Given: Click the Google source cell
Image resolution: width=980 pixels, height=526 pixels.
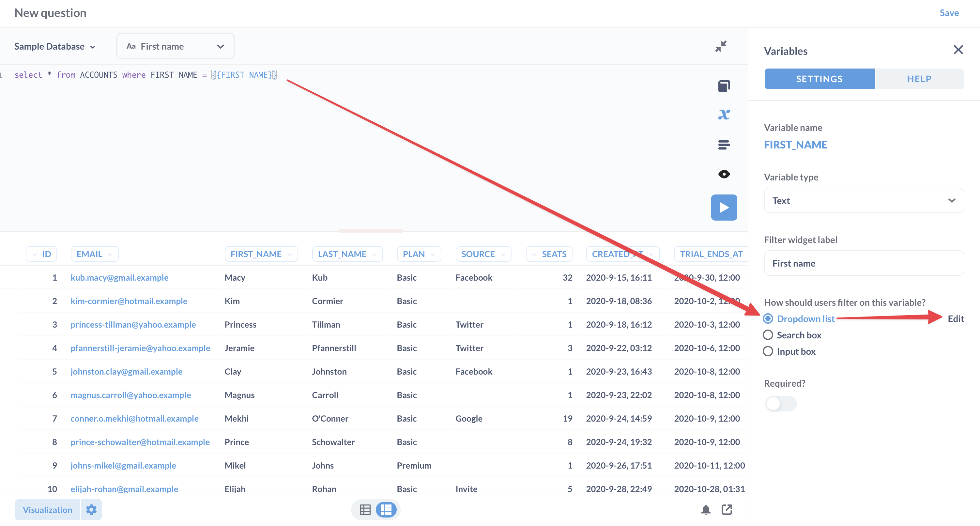Looking at the screenshot, I should [469, 418].
